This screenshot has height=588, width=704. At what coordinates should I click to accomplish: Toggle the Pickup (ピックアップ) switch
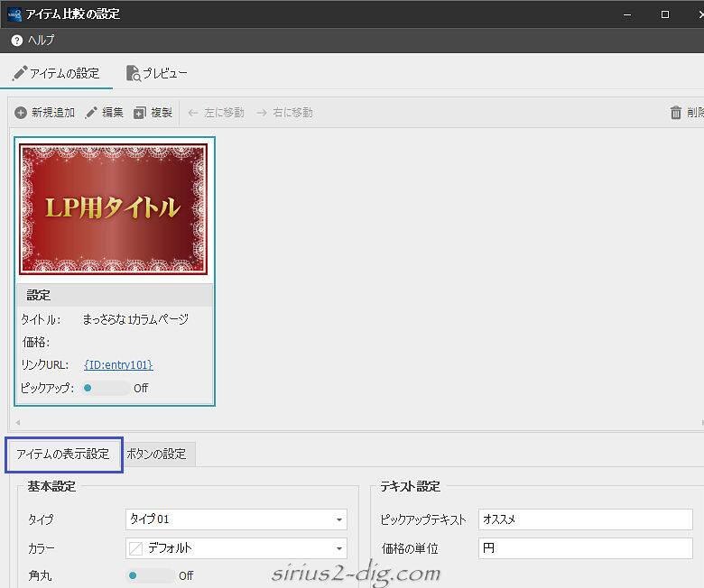[x=106, y=388]
